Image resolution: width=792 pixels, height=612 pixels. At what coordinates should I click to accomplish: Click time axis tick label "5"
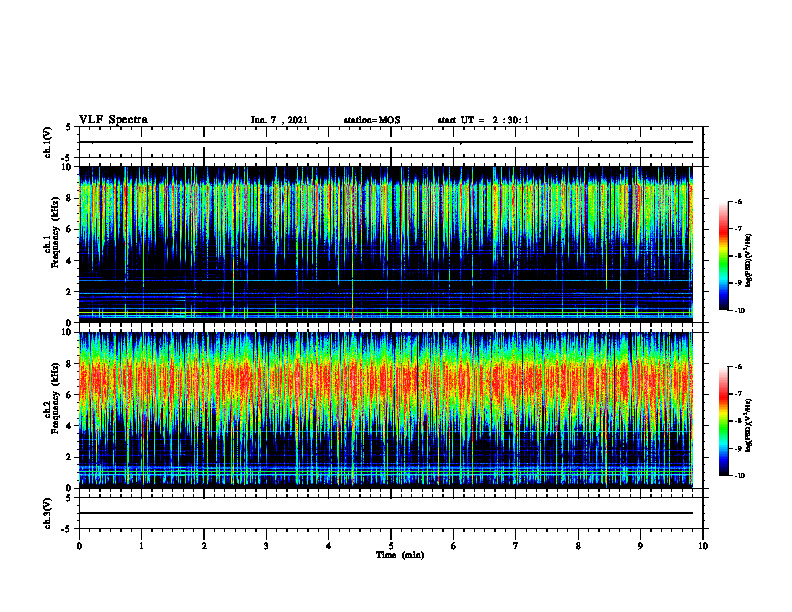click(391, 546)
